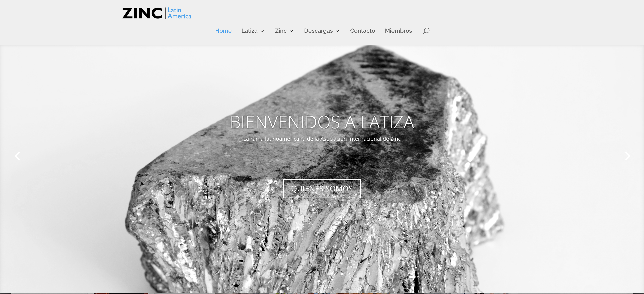Go to previous slide arrow
Viewport: 644px width, 294px height.
click(17, 156)
